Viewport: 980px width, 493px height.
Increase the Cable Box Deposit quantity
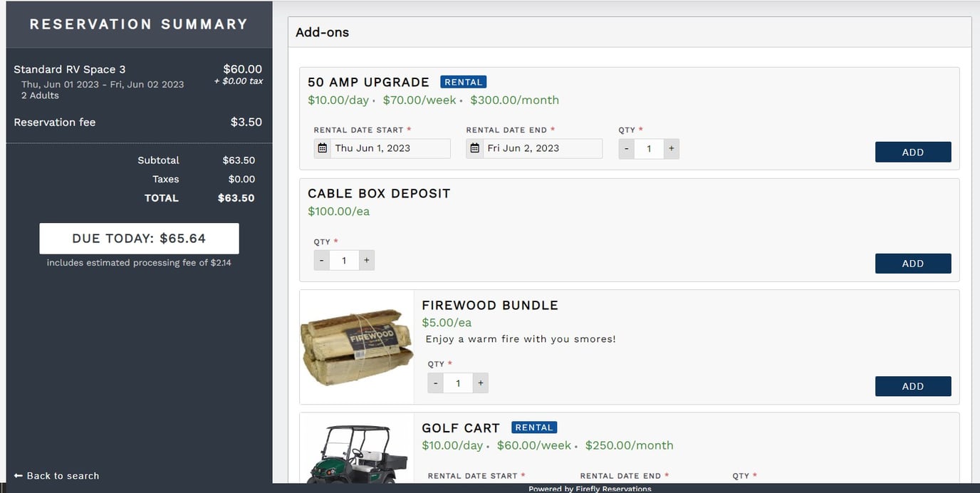coord(366,260)
